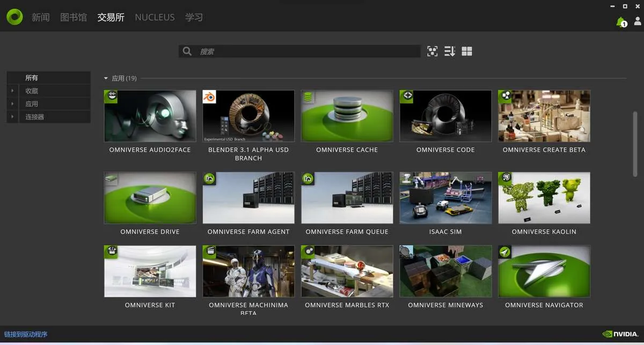Expand the 应用 sidebar arrow
Viewport: 644px width, 345px height.
pyautogui.click(x=12, y=104)
